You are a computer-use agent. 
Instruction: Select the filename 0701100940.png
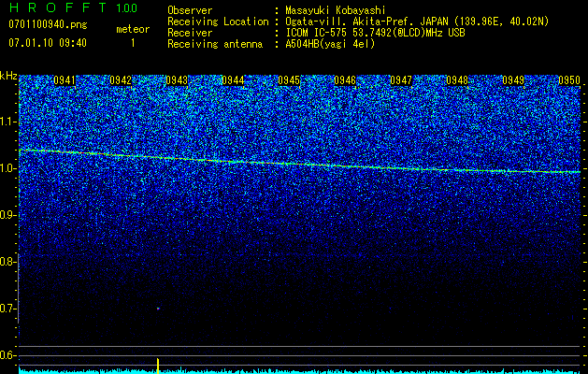tap(48, 25)
